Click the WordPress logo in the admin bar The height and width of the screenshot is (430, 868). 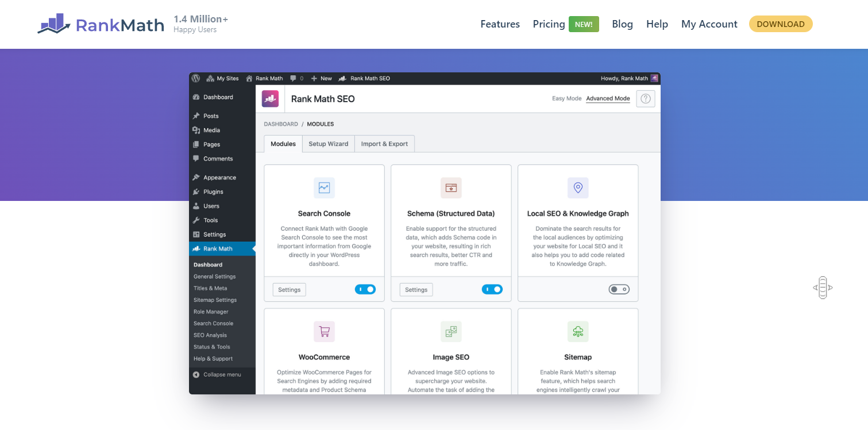coord(196,78)
